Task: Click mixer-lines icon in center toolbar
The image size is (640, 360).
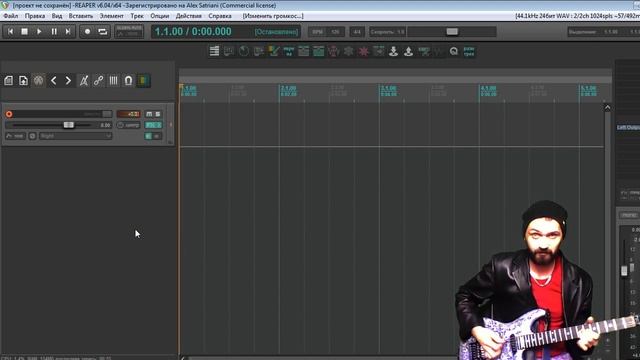Action: coord(214,51)
